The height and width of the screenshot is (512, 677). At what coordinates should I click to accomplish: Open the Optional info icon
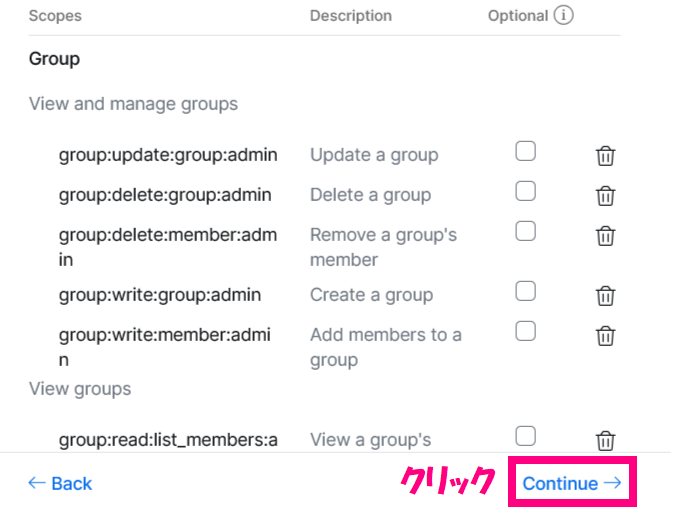point(563,16)
